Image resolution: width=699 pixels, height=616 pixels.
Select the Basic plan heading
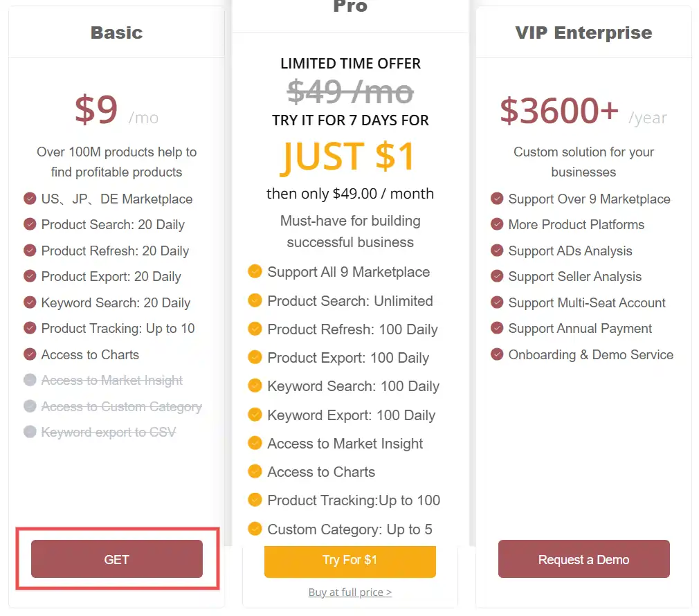click(x=116, y=33)
